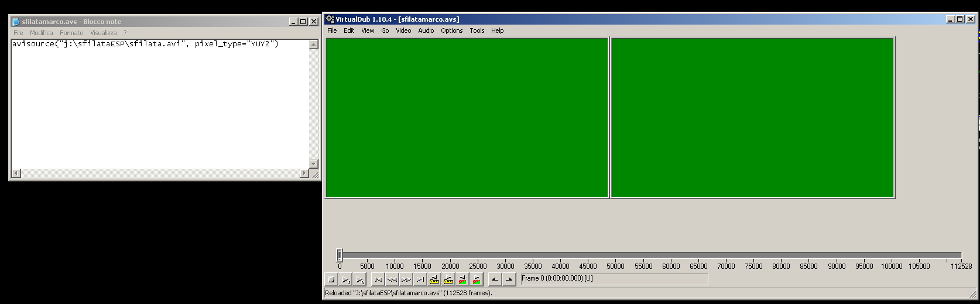
Task: Play the output video preview
Action: pos(360,280)
